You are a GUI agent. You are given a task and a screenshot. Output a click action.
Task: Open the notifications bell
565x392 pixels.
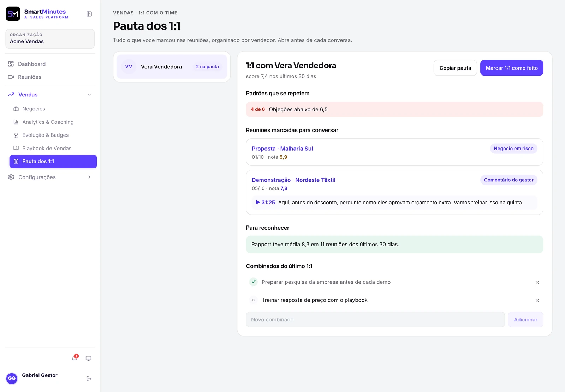click(75, 358)
